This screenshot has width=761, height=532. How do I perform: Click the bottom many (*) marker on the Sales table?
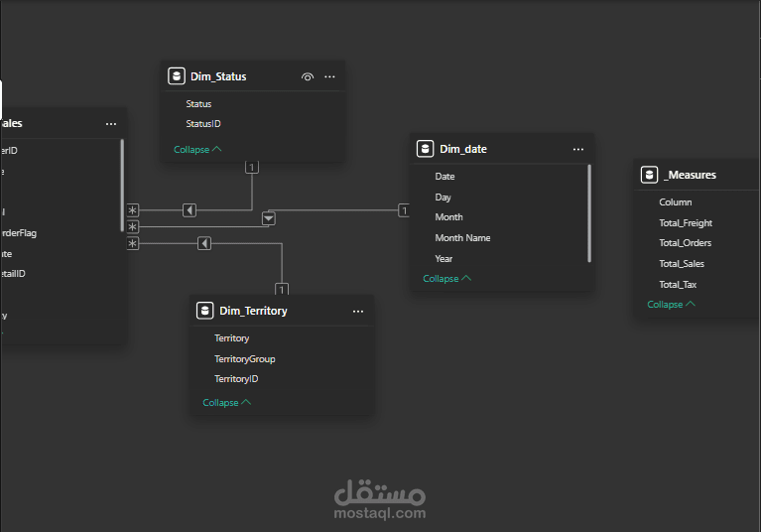(133, 243)
